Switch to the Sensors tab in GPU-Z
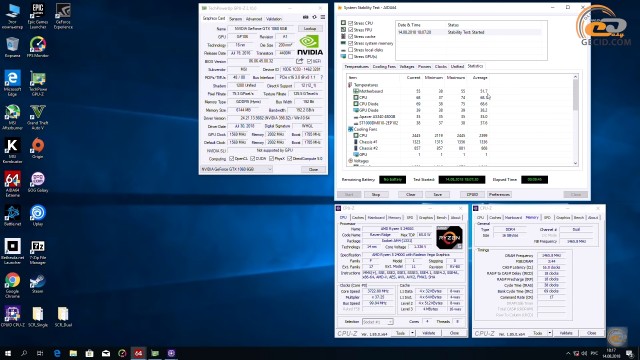This screenshot has height=360, width=640. 236,19
